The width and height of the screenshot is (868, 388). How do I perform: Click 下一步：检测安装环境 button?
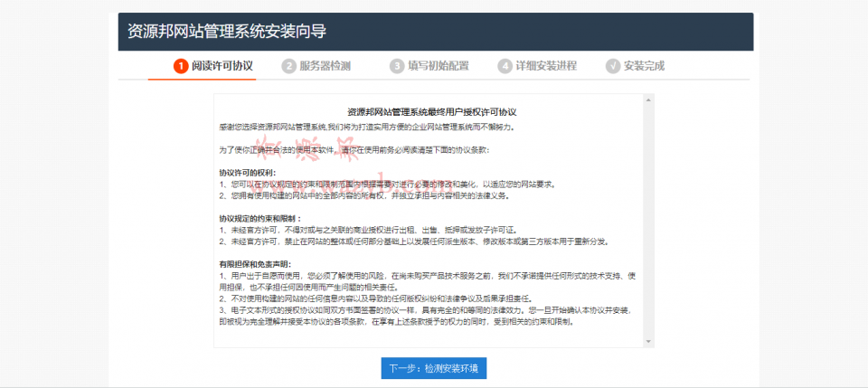[x=433, y=368]
